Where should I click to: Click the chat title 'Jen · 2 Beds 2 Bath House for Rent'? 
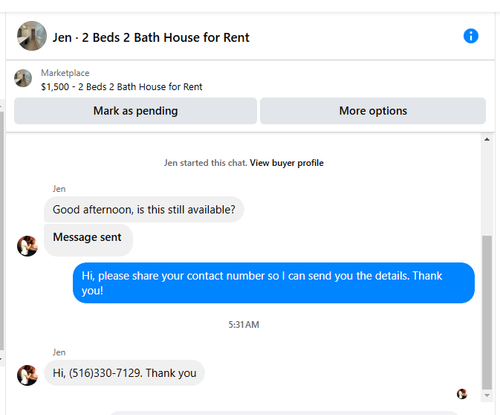[151, 37]
